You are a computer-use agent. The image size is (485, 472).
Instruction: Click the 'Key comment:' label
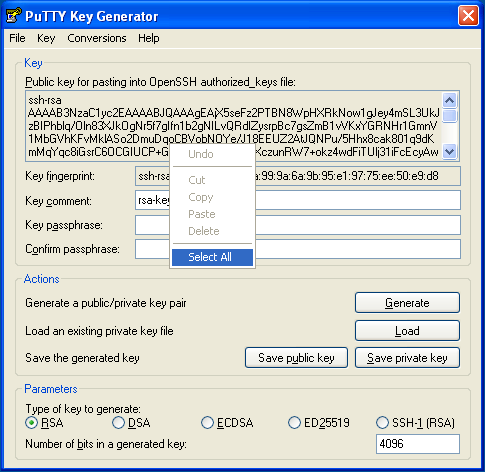click(58, 201)
